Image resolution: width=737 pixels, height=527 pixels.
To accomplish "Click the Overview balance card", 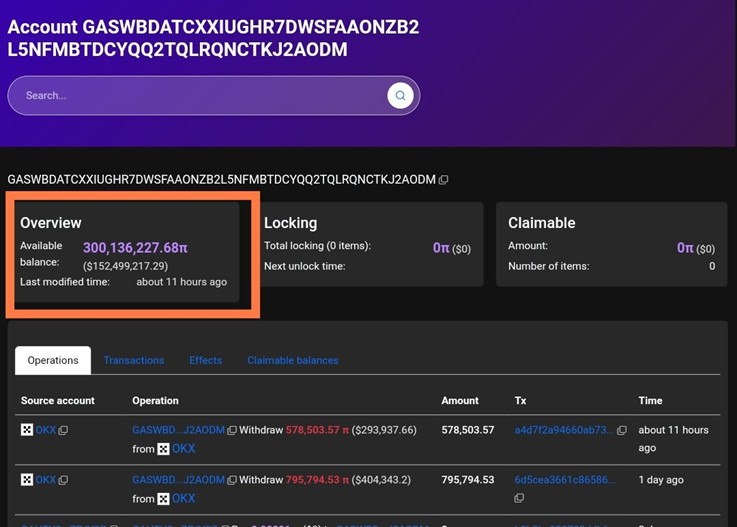I will (128, 252).
